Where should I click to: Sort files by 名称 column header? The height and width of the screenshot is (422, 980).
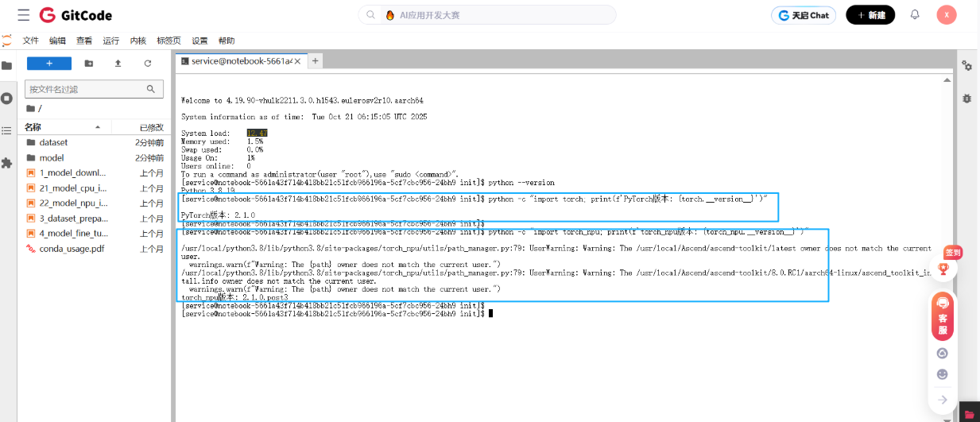click(x=33, y=127)
